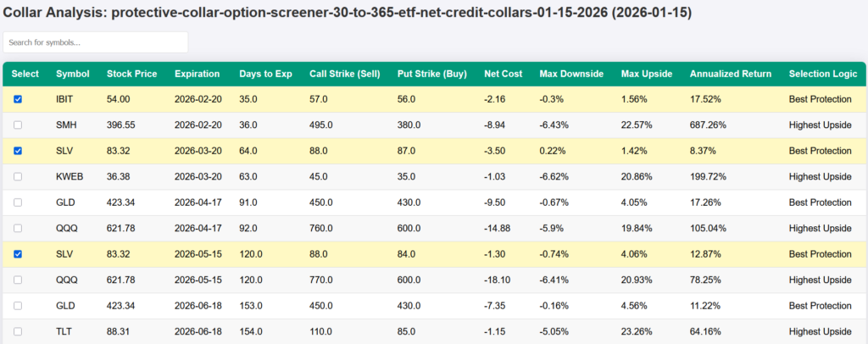868x344 pixels.
Task: Sort by the Stock Price column header
Action: pyautogui.click(x=131, y=74)
